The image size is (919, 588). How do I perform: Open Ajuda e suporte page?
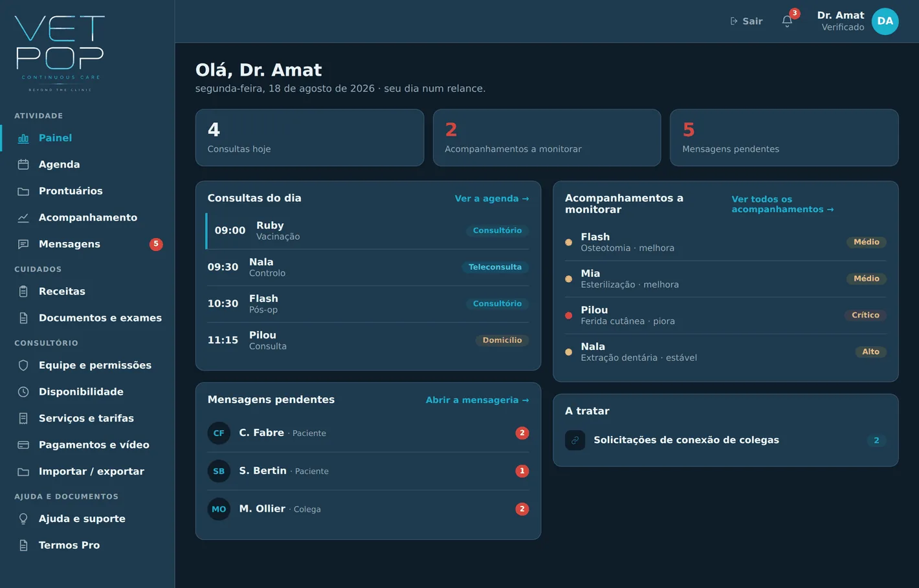pyautogui.click(x=87, y=518)
